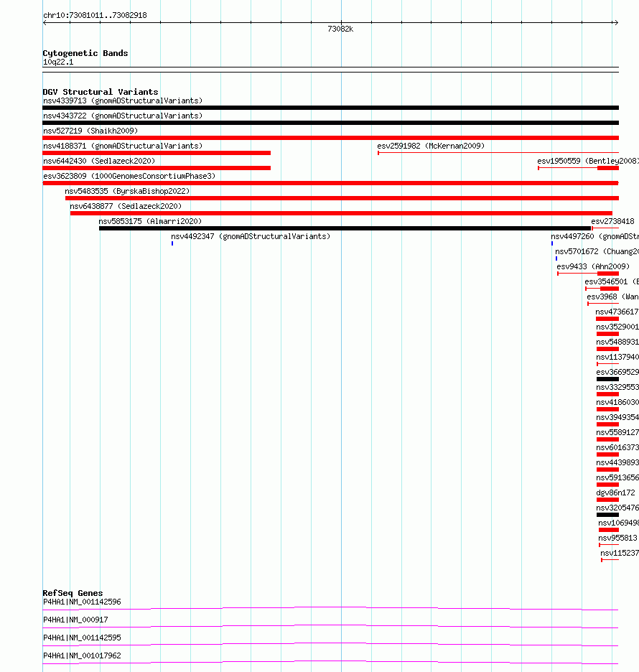The width and height of the screenshot is (639, 672).
Task: Click the nsv5701672 (Chuang...) variant label
Action: coord(597,251)
